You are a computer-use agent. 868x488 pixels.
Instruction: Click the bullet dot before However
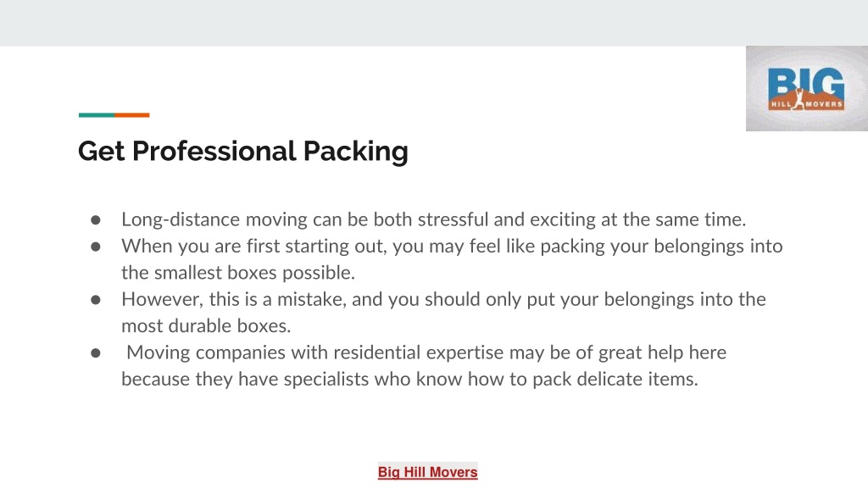click(96, 300)
